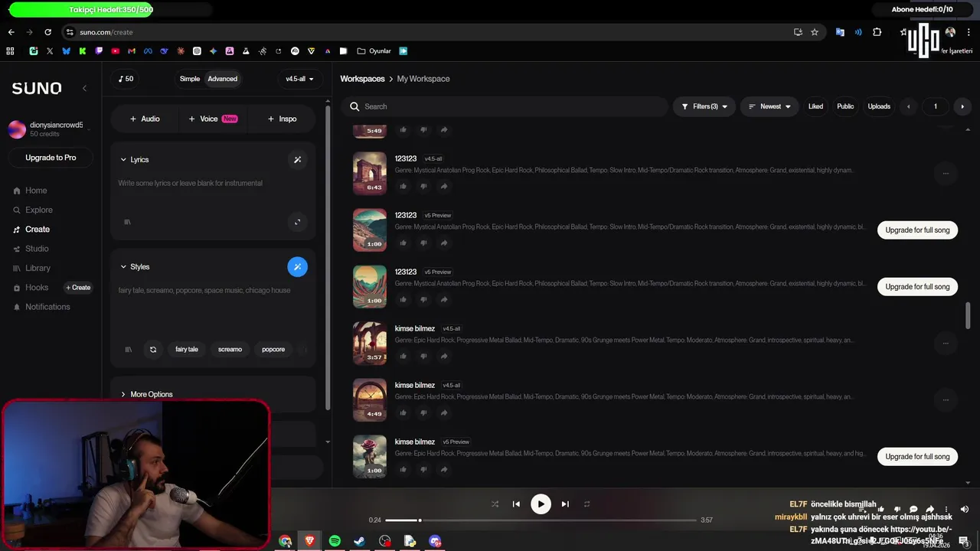Dislike the kimse bilmez v5 Preview song
Viewport: 980px width, 551px height.
423,470
